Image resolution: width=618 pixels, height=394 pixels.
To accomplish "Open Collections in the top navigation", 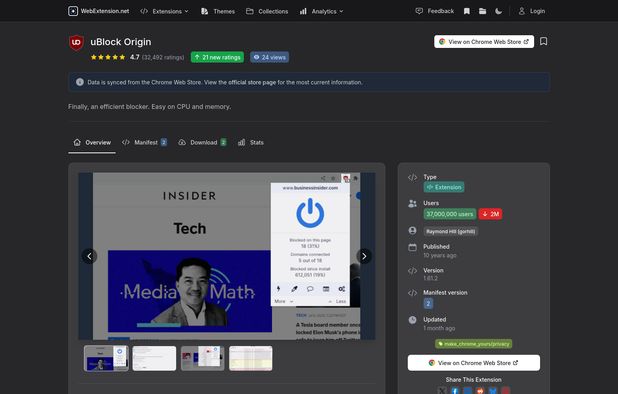I will click(267, 11).
